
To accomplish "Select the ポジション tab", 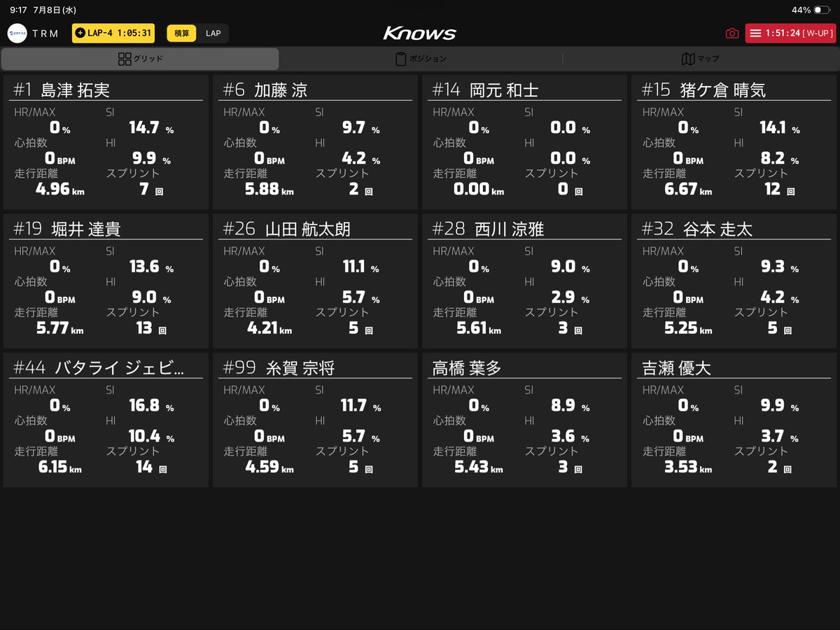I will pos(420,59).
